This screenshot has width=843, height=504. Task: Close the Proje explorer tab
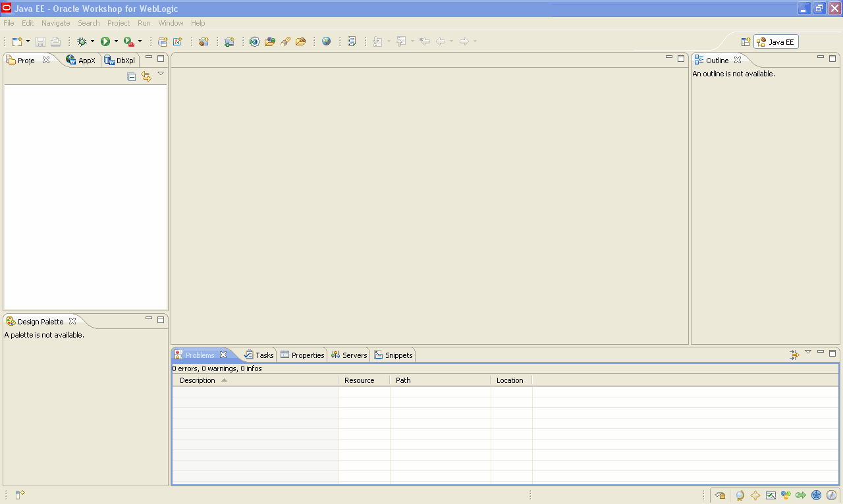(x=46, y=60)
